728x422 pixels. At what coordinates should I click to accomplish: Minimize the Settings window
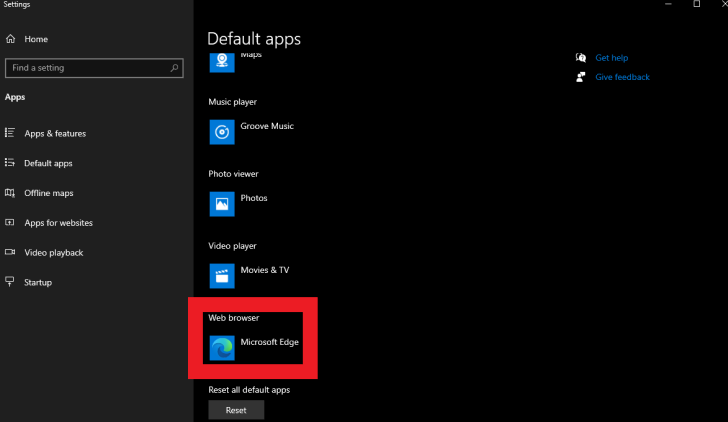click(668, 4)
